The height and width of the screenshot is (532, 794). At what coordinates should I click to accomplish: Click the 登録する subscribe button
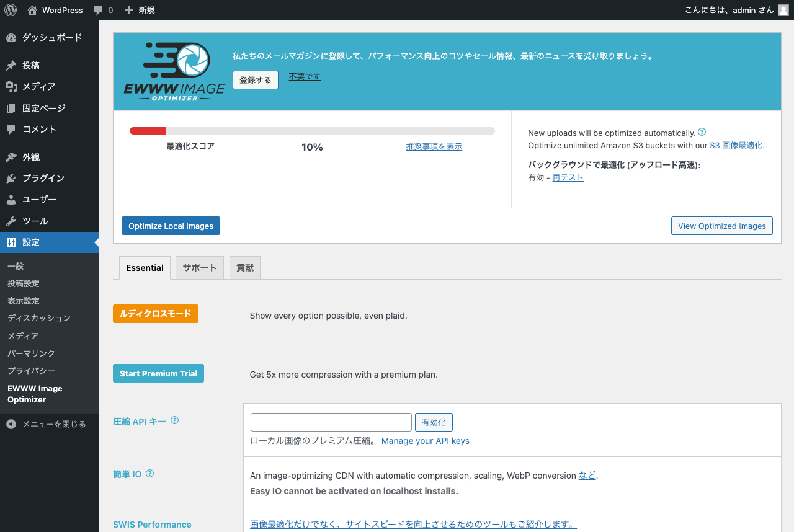(x=256, y=80)
